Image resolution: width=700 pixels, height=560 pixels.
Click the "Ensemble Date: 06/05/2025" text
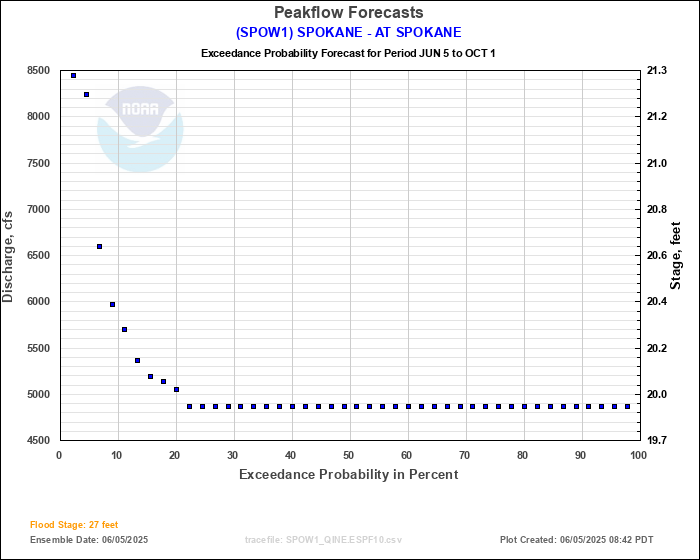[x=89, y=540]
